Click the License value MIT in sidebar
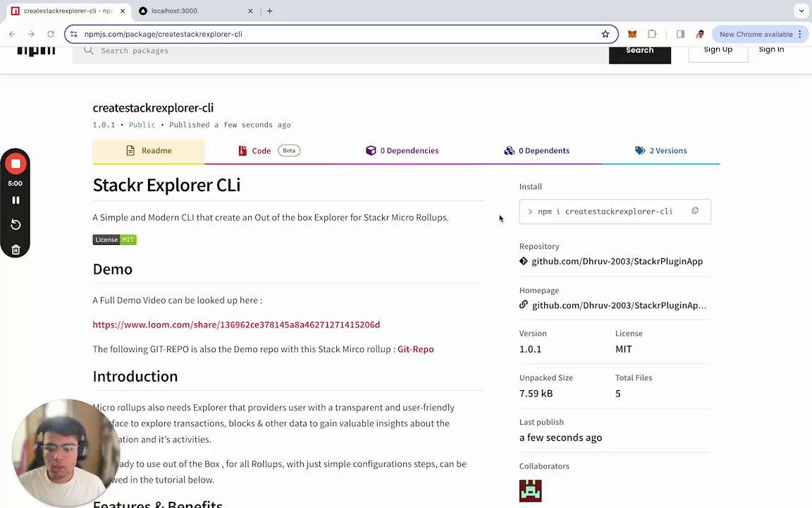The image size is (812, 508). tap(624, 349)
